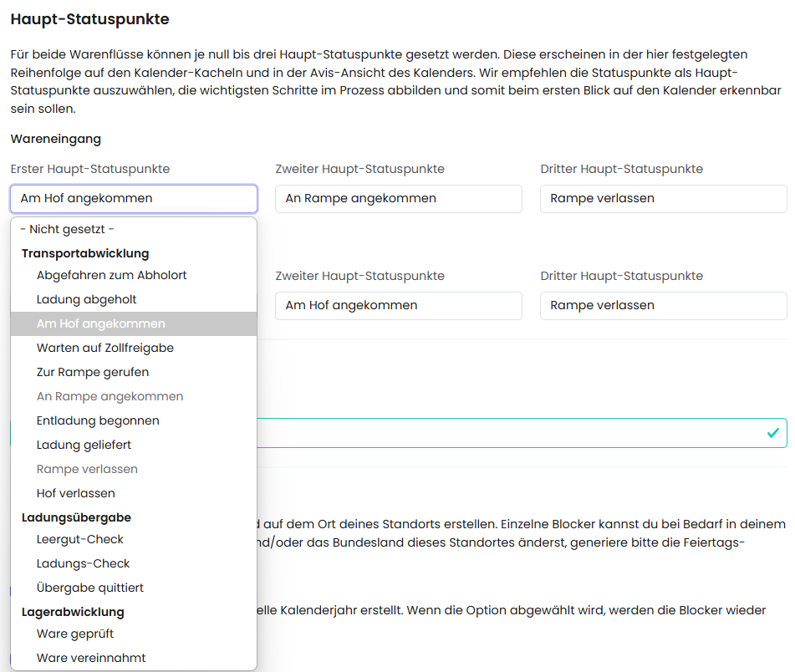Image resolution: width=795 pixels, height=672 pixels.
Task: Select 'Ladung abgeholt' in the dropdown list
Action: click(x=86, y=299)
